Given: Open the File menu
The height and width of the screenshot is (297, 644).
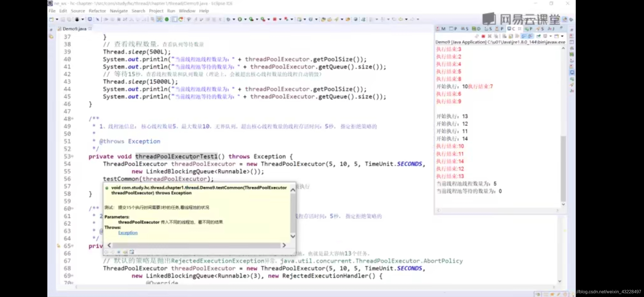Looking at the screenshot, I should [52, 11].
